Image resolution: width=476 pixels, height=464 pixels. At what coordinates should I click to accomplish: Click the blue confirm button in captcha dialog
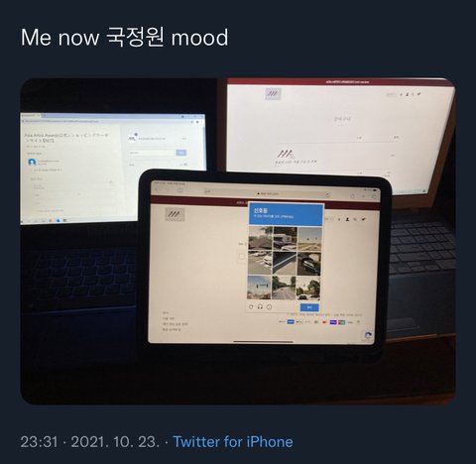[x=309, y=307]
